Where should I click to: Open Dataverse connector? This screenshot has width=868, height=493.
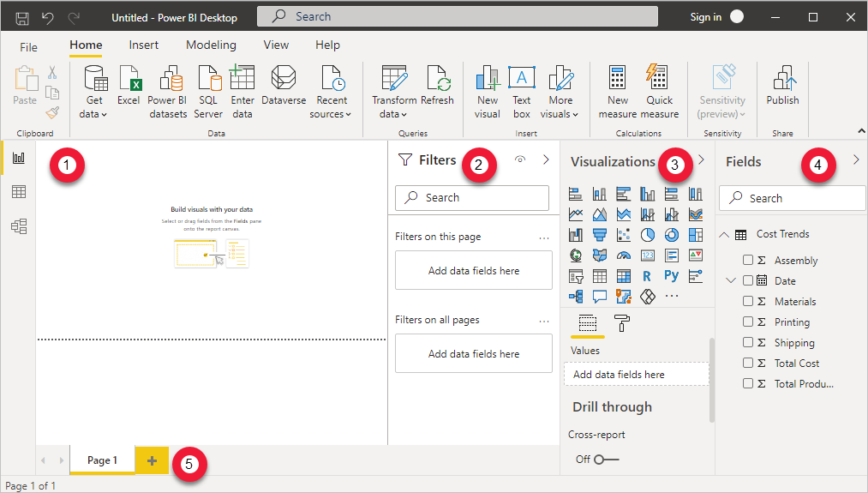(284, 85)
